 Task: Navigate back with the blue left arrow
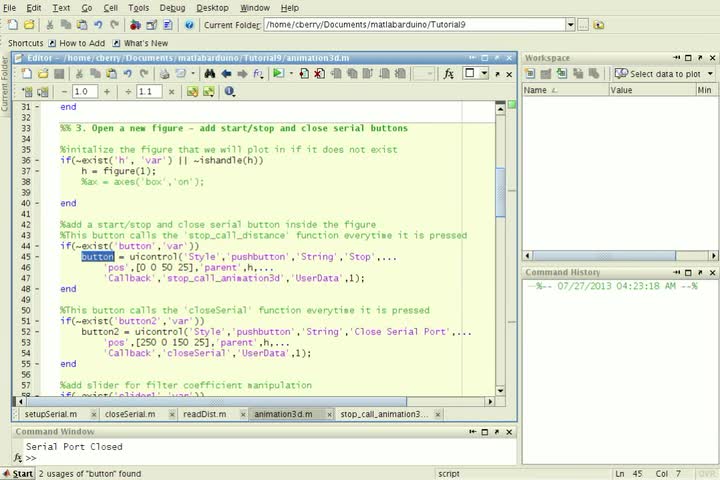[226, 73]
